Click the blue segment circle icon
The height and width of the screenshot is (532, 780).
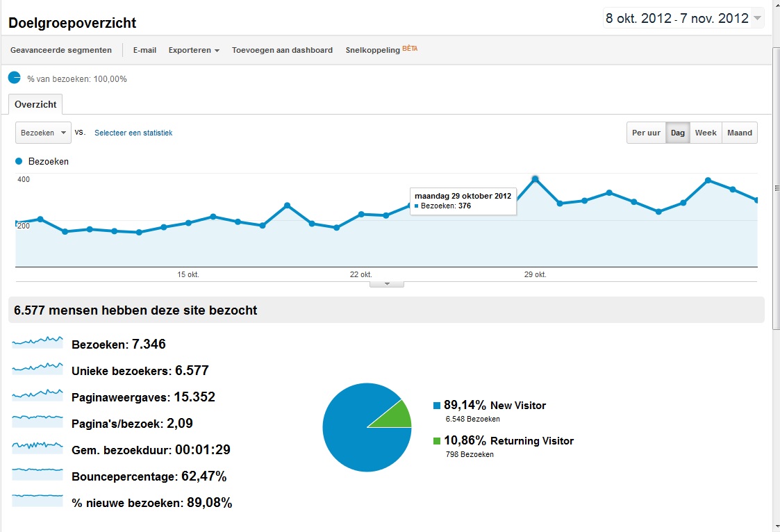(15, 78)
